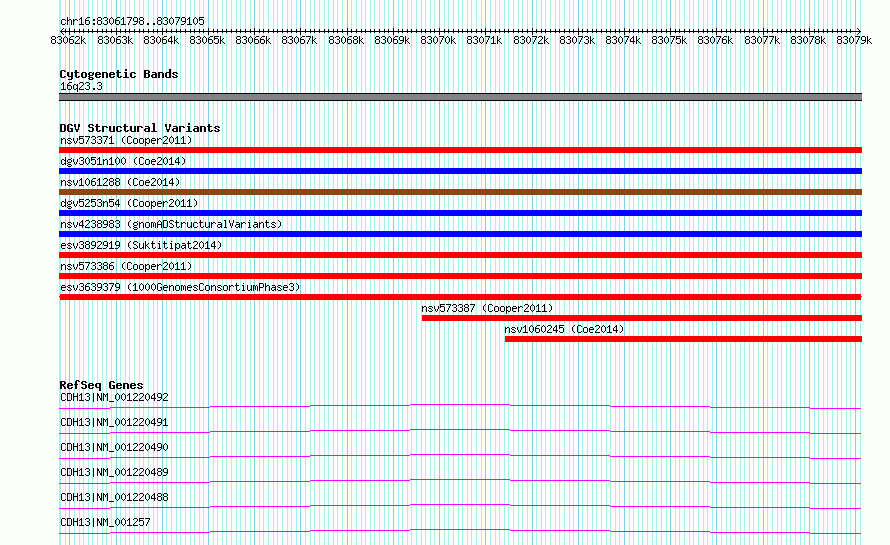890x545 pixels.
Task: Click the blue bar under dgv5253n54
Action: pyautogui.click(x=460, y=213)
